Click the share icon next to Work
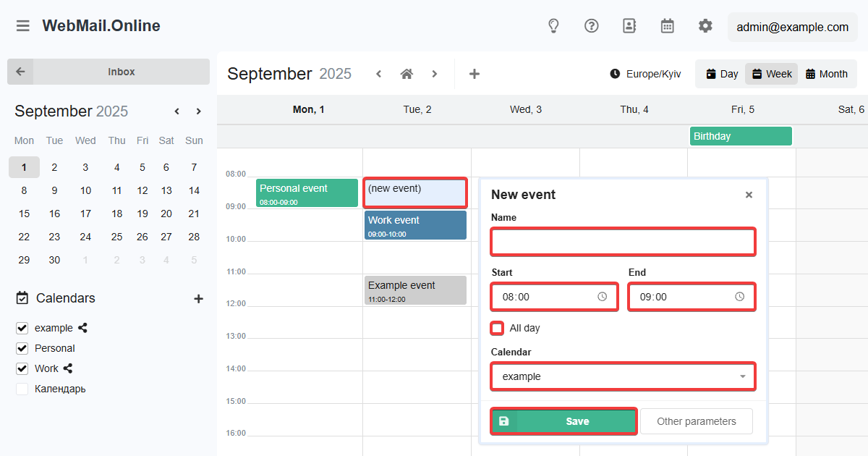This screenshot has width=868, height=456. 68,368
